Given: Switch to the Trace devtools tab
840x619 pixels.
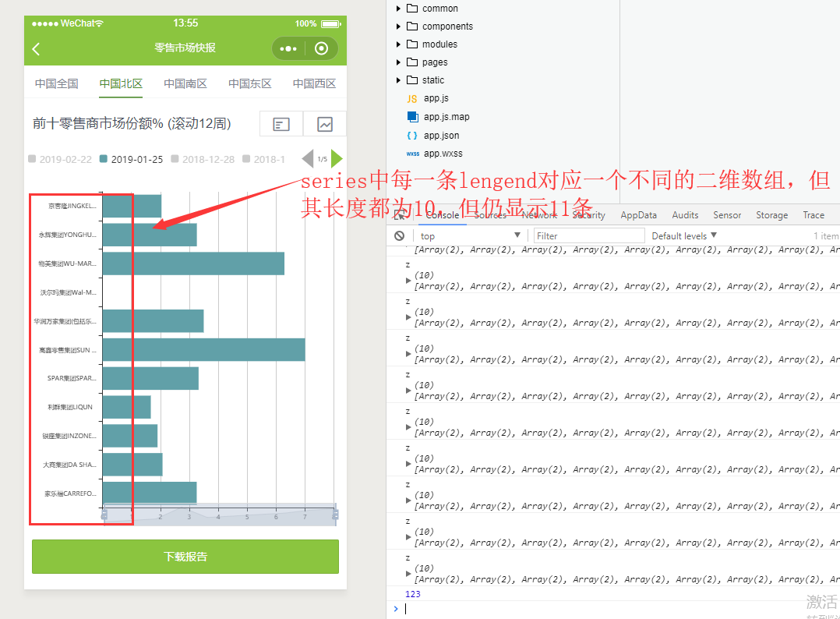Looking at the screenshot, I should point(814,215).
